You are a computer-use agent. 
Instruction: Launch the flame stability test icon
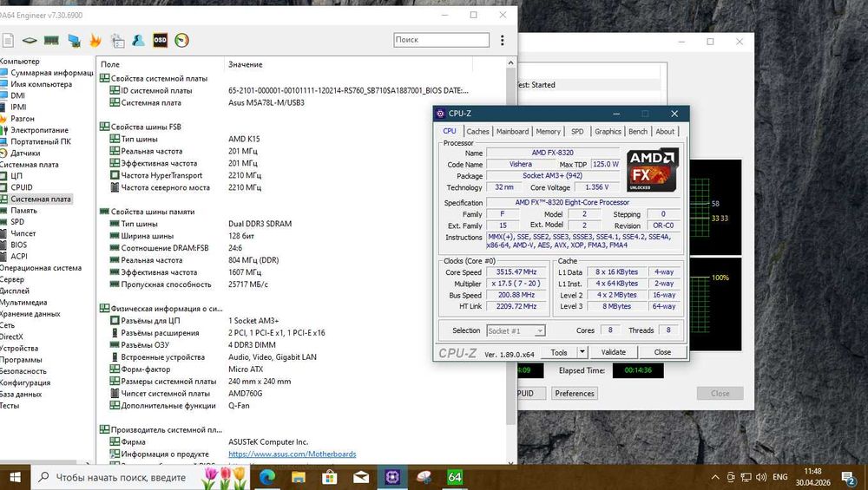click(x=95, y=41)
